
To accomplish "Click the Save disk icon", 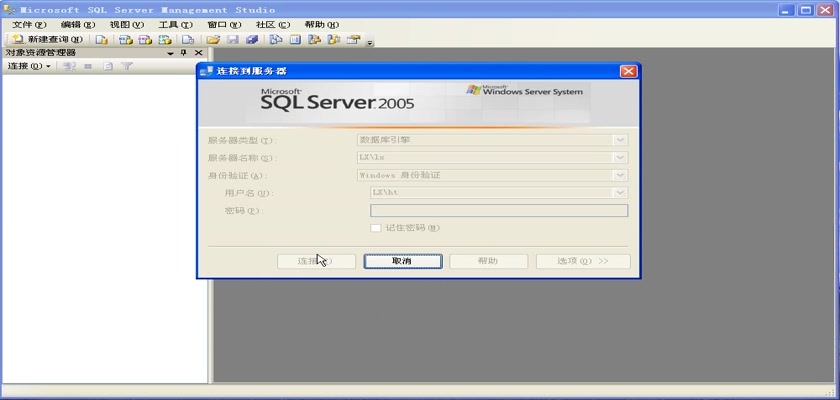I will click(x=233, y=40).
